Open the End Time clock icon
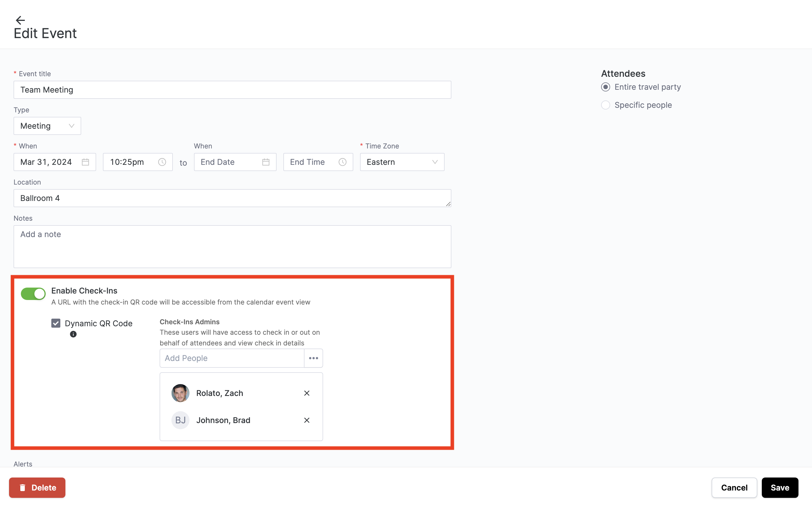 point(342,162)
